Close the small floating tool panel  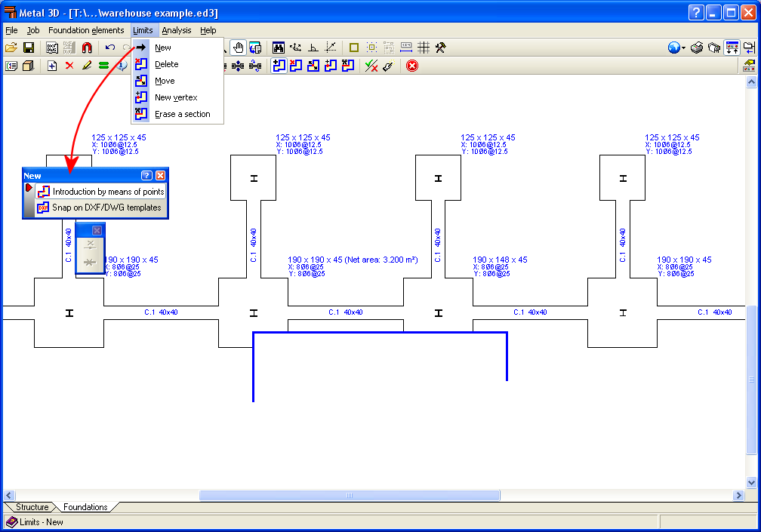pyautogui.click(x=97, y=230)
